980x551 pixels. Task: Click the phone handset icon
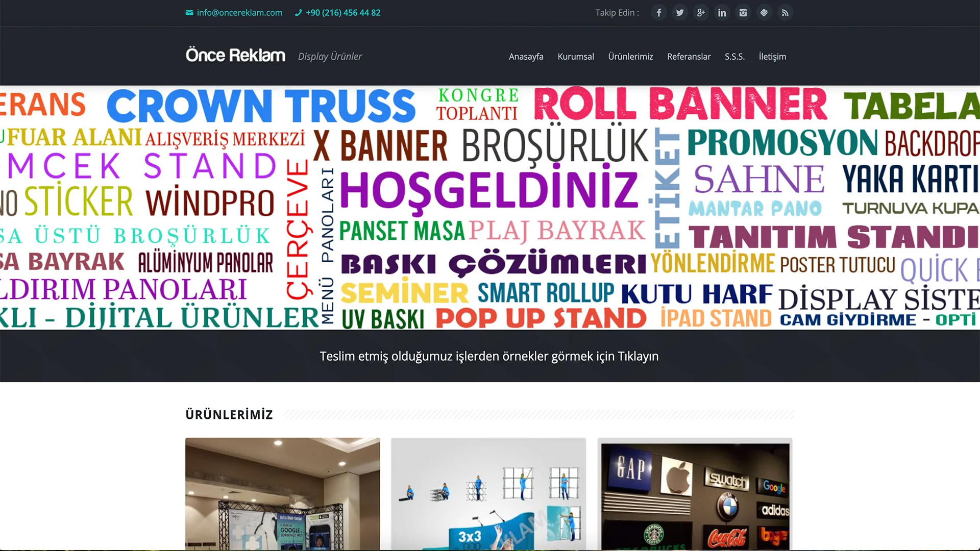click(x=299, y=13)
